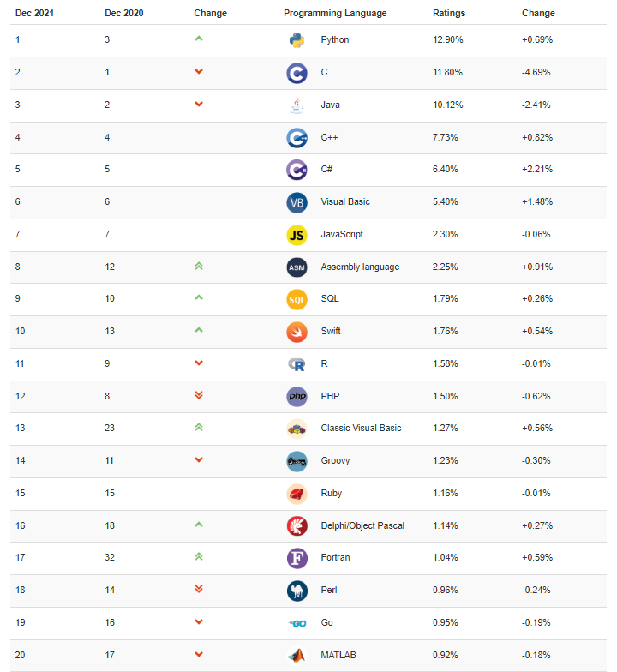Screen dimensions: 617x672
Task: Click the PHP logo icon
Action: (297, 396)
